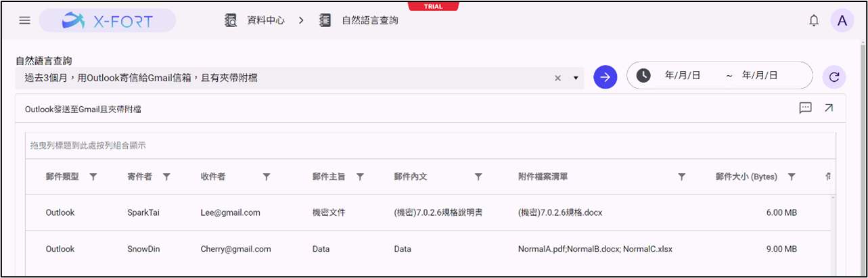868x278 pixels.
Task: Click the refresh button
Action: pos(834,77)
